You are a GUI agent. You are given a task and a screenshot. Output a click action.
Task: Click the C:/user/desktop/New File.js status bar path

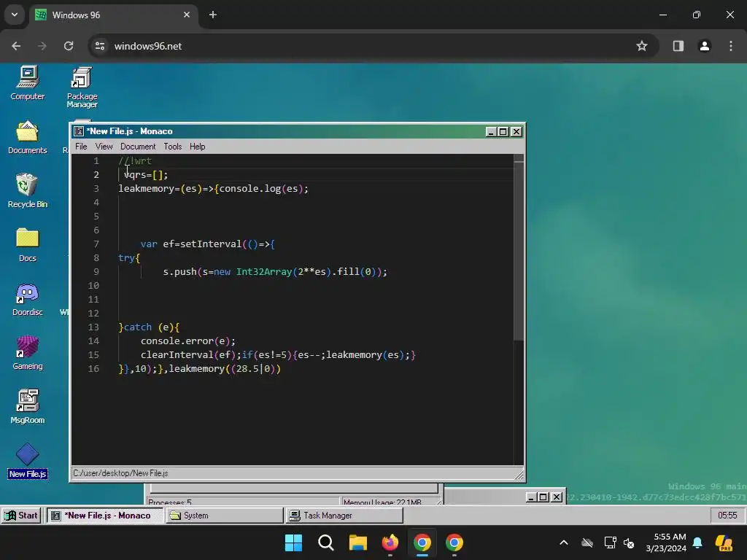tap(120, 473)
